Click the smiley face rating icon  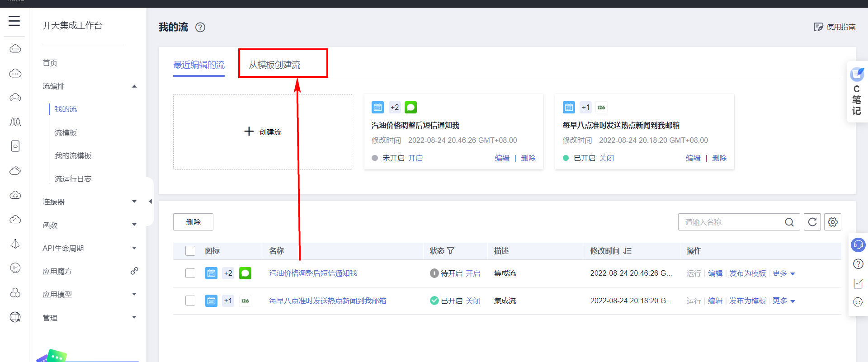(x=858, y=302)
